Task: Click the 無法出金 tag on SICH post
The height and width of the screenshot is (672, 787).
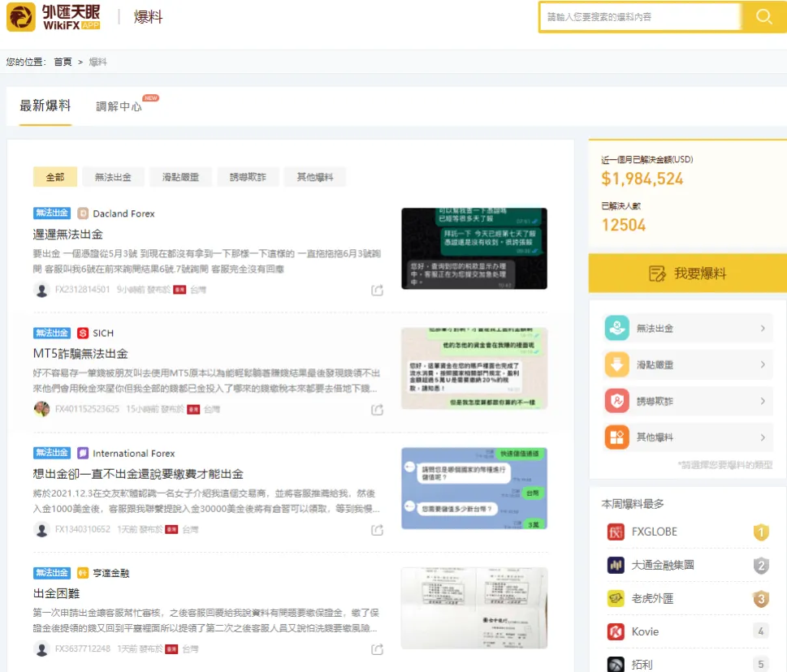Action: (x=52, y=333)
